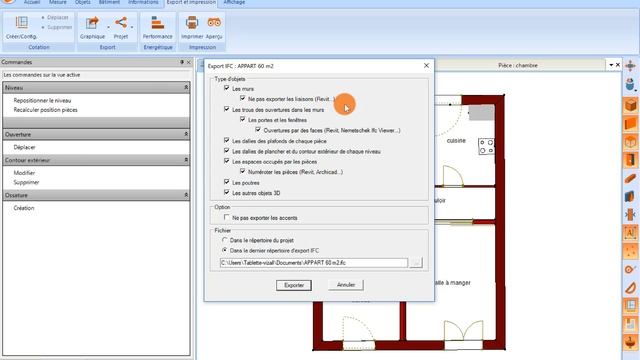Click the page sheet icon in right toolbar
The image size is (640, 360).
coord(630,324)
